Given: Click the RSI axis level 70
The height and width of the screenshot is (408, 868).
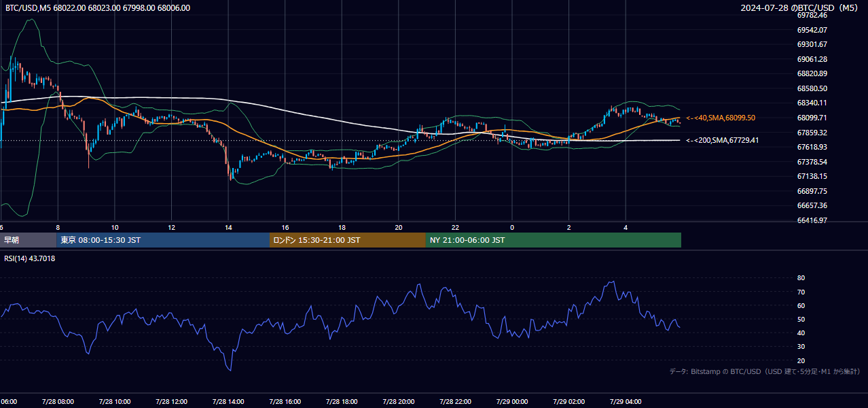Looking at the screenshot, I should coord(801,292).
